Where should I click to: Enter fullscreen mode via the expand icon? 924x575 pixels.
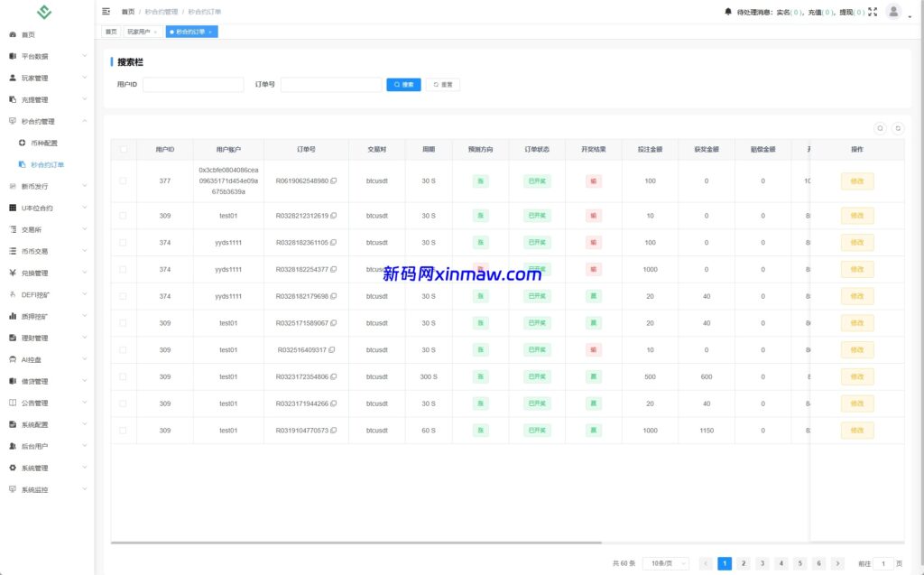[x=873, y=12]
